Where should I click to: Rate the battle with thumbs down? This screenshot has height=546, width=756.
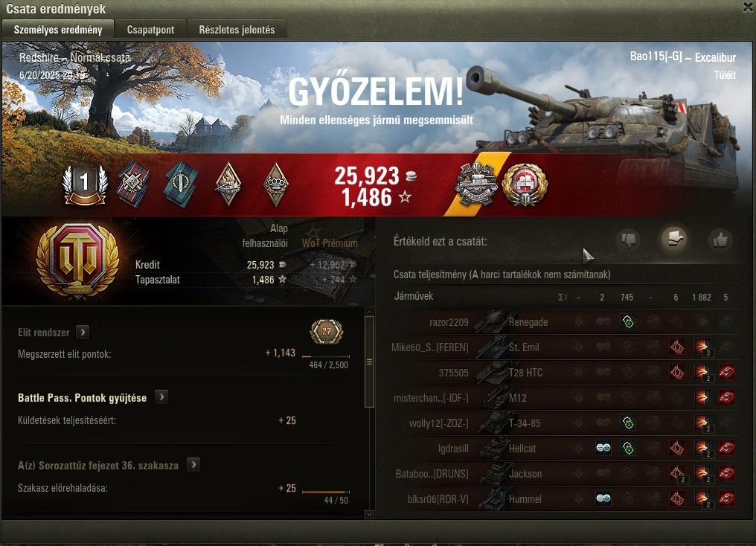(628, 240)
